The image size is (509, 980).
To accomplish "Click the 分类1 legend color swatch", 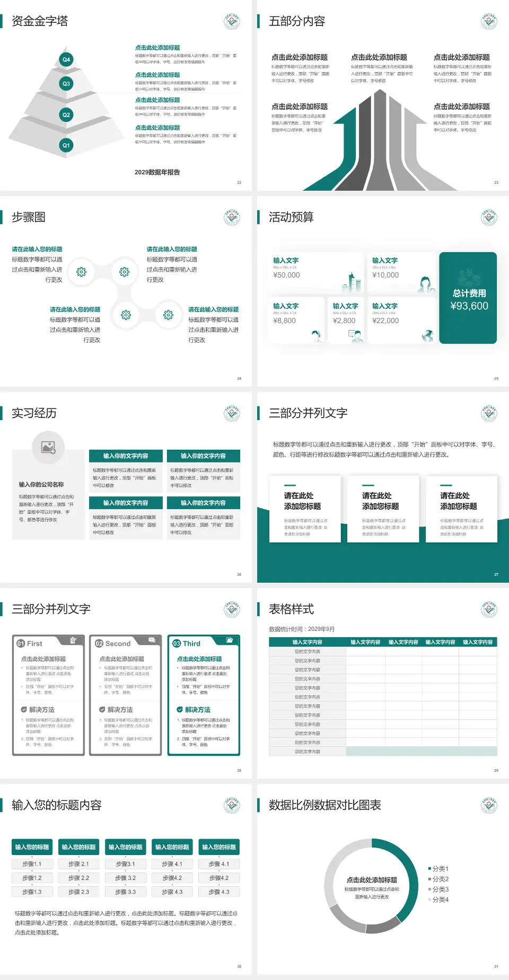I will [429, 869].
